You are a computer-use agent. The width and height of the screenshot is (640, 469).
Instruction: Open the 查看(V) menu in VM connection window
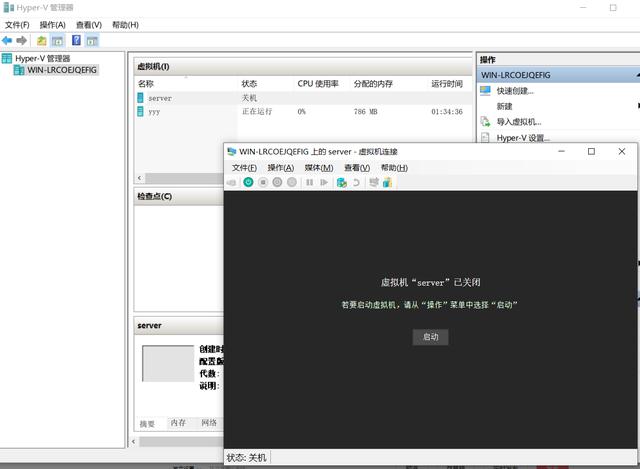click(x=357, y=167)
